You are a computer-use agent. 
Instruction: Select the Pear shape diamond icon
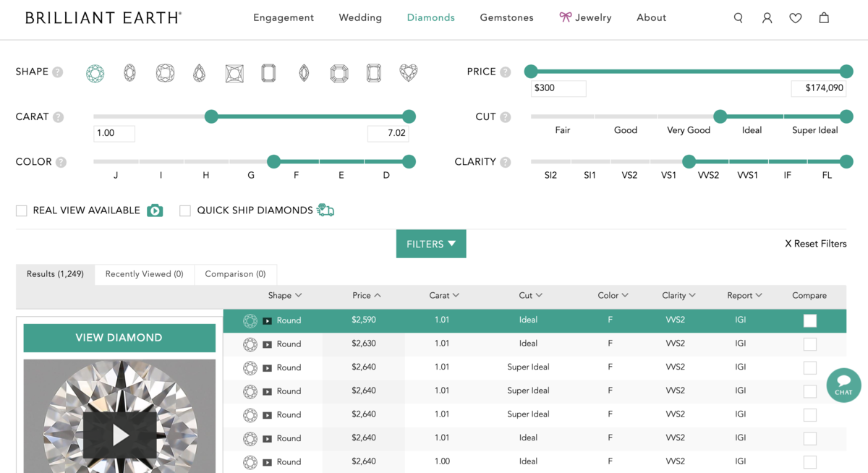tap(199, 73)
